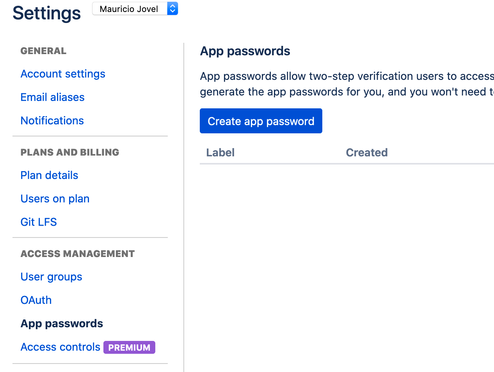Click the Access Management section heading
Screen dimensions: 494x372
tap(77, 254)
